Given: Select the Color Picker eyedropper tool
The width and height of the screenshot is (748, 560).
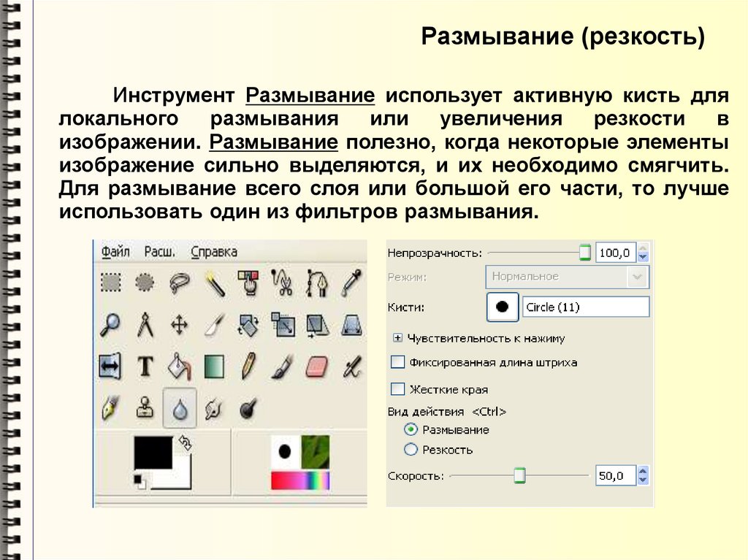Looking at the screenshot, I should pos(351,283).
